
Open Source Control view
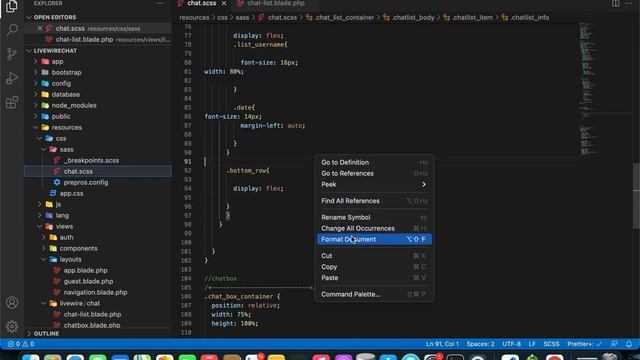pyautogui.click(x=12, y=54)
